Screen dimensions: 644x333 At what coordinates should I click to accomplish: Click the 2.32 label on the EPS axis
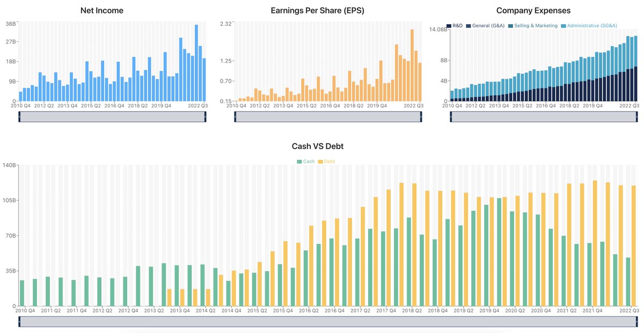tap(225, 24)
